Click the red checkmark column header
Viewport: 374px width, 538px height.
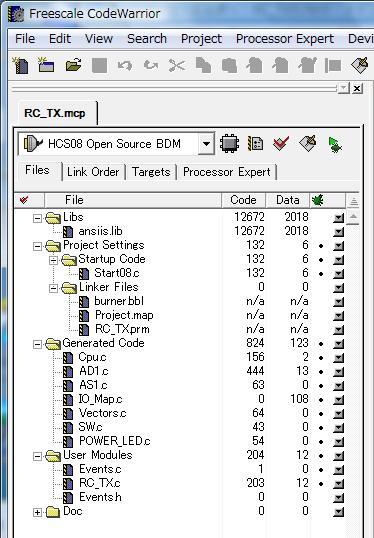coord(24,200)
